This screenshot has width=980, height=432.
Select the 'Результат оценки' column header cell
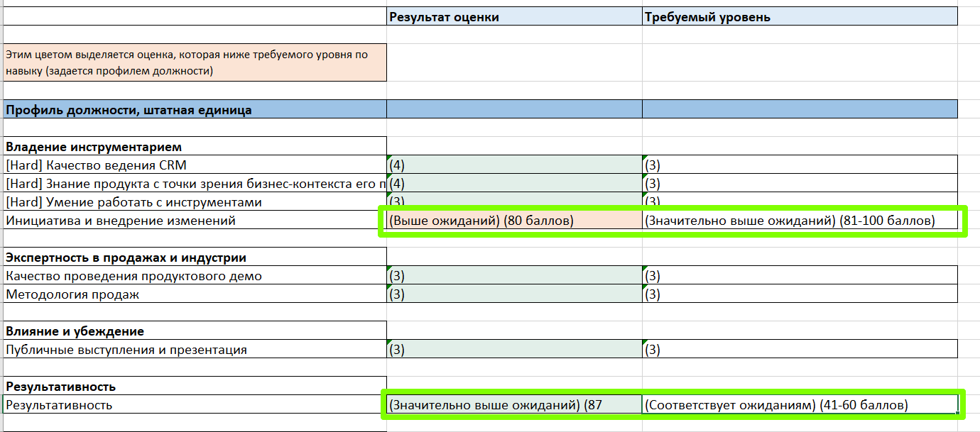(515, 16)
